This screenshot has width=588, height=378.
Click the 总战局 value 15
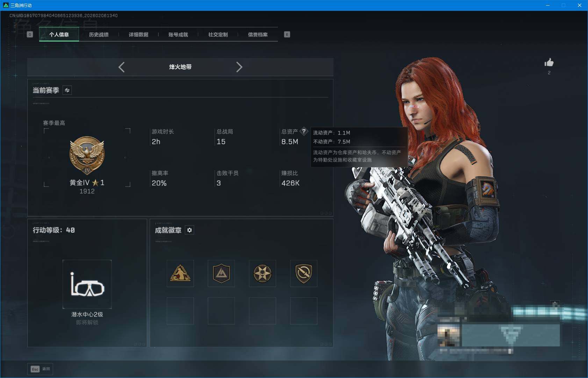pos(221,142)
